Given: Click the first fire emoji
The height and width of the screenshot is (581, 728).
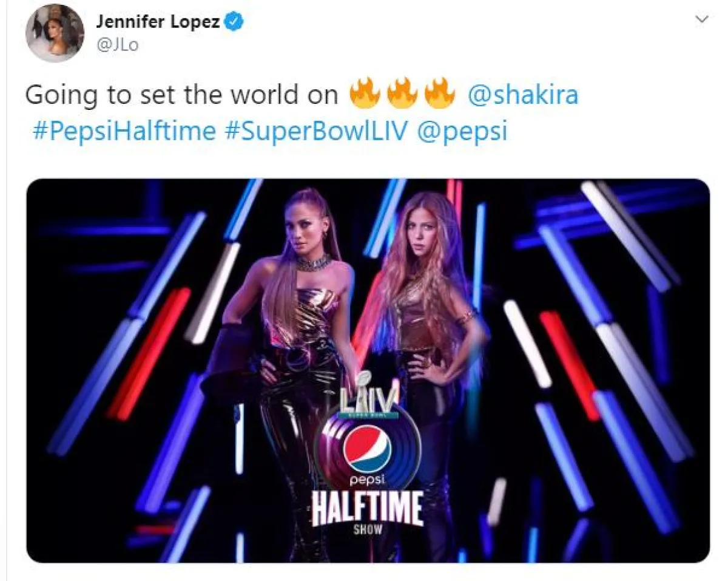Looking at the screenshot, I should click(365, 94).
